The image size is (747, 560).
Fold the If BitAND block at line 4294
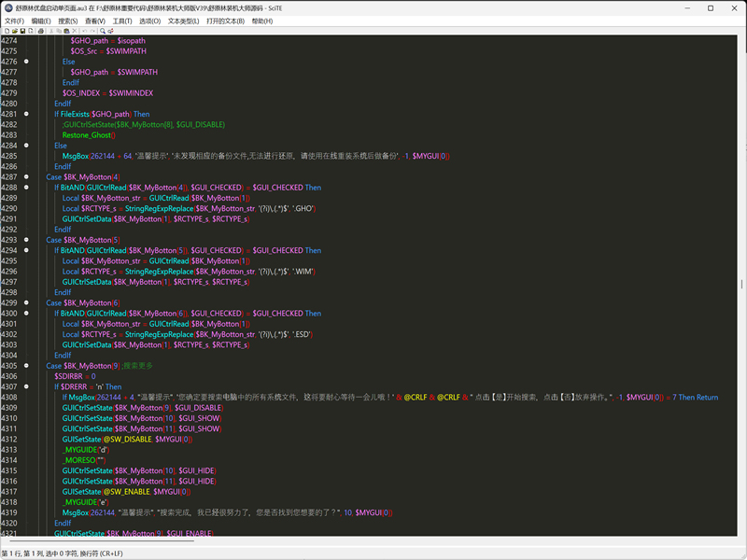[x=26, y=250]
